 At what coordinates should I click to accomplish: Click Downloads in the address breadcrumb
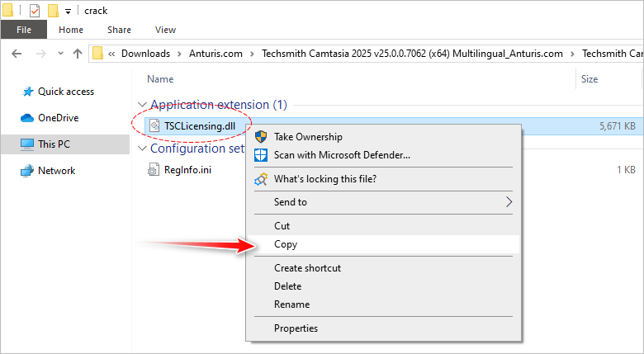(145, 54)
